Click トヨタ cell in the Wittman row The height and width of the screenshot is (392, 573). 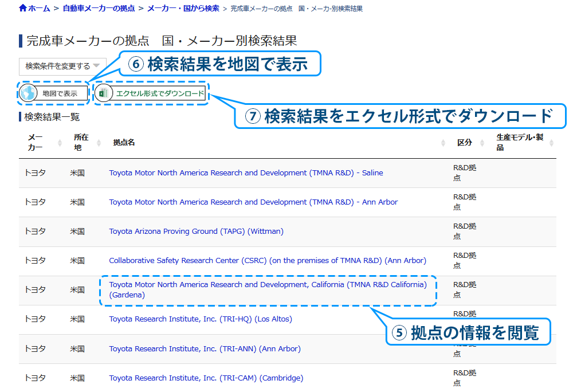pos(35,232)
